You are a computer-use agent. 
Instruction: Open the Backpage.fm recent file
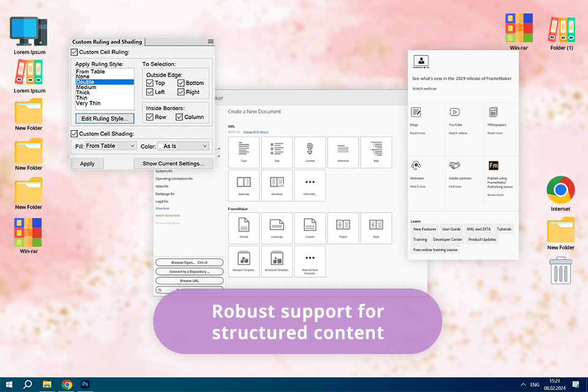coord(165,194)
